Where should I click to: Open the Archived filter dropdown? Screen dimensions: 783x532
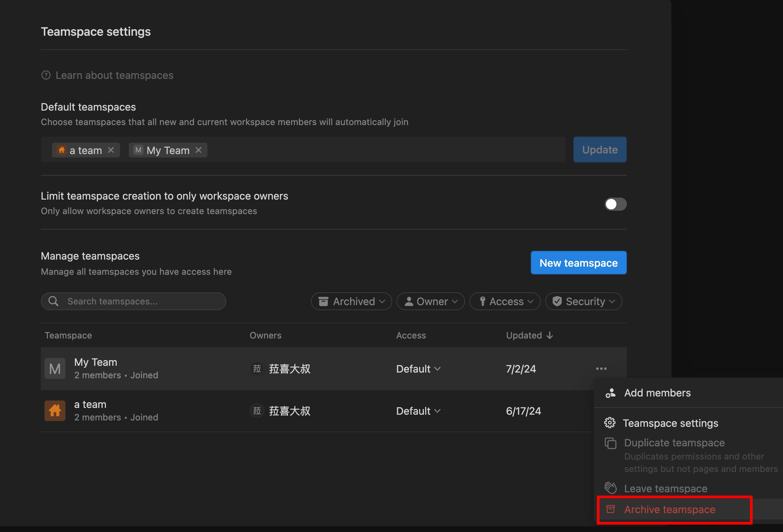[x=351, y=301]
